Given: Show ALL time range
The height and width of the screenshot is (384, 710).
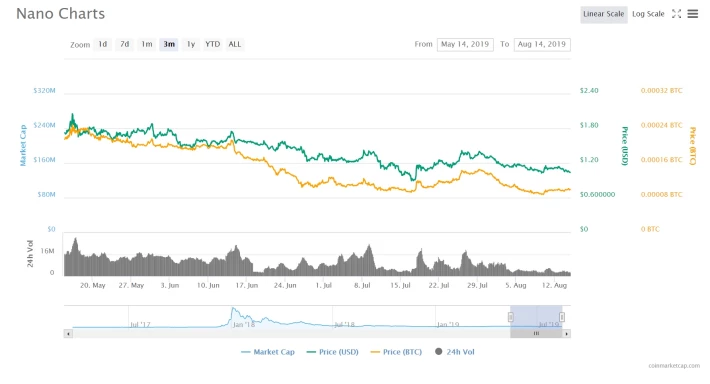Looking at the screenshot, I should click(x=235, y=44).
